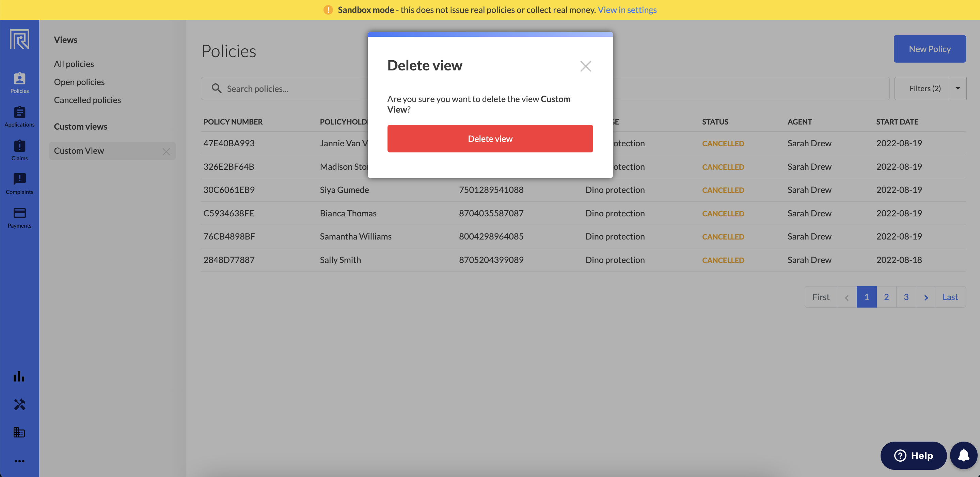Click ID number 8004298964085

click(x=491, y=236)
